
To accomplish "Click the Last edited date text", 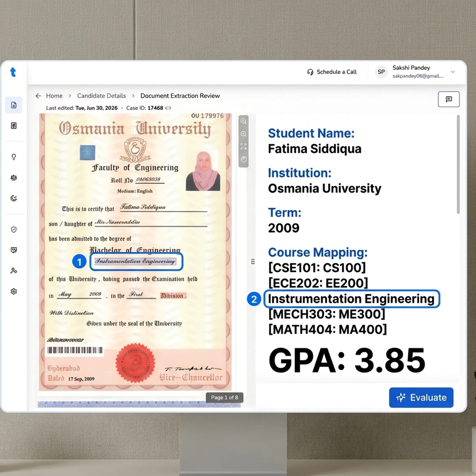I will tap(82, 108).
